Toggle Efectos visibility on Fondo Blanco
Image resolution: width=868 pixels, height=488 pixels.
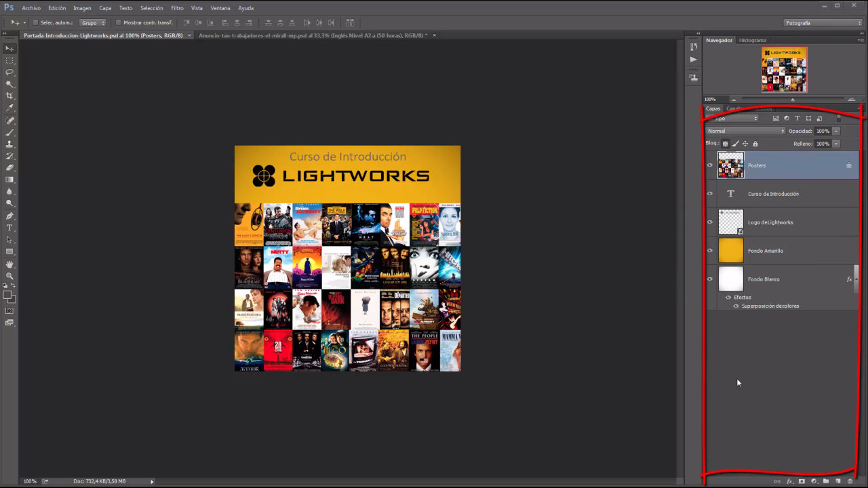[728, 298]
